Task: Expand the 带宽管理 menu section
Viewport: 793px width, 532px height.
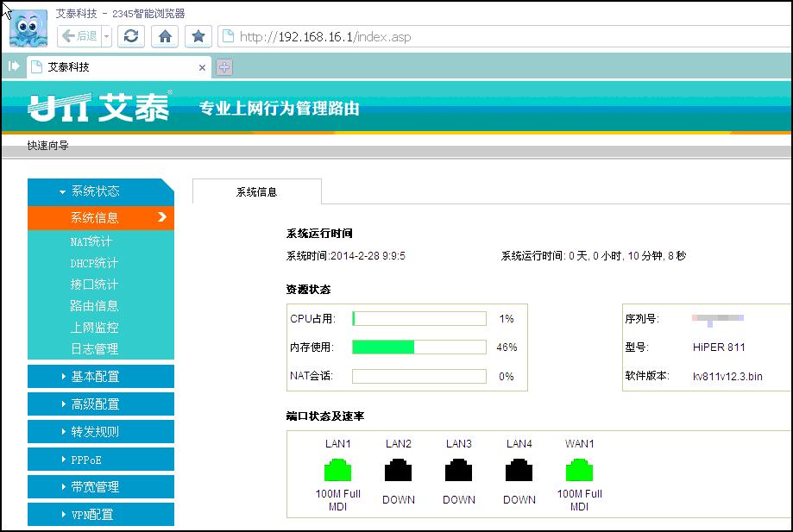Action: tap(101, 487)
